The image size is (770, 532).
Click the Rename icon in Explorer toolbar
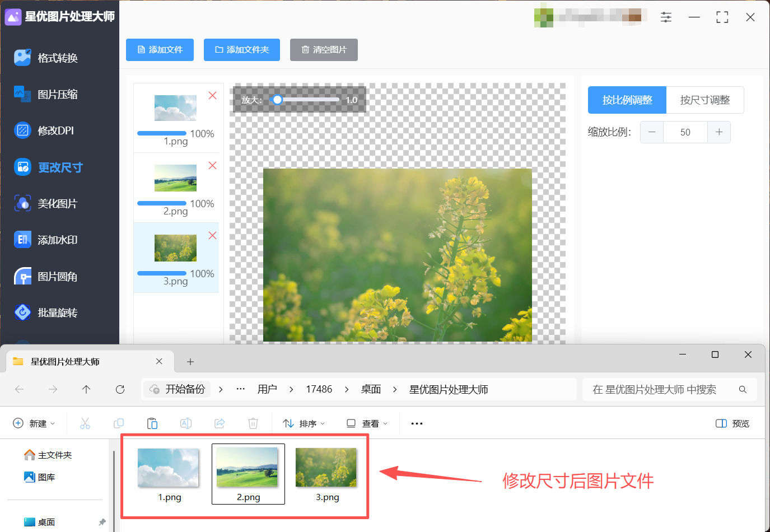(x=186, y=423)
